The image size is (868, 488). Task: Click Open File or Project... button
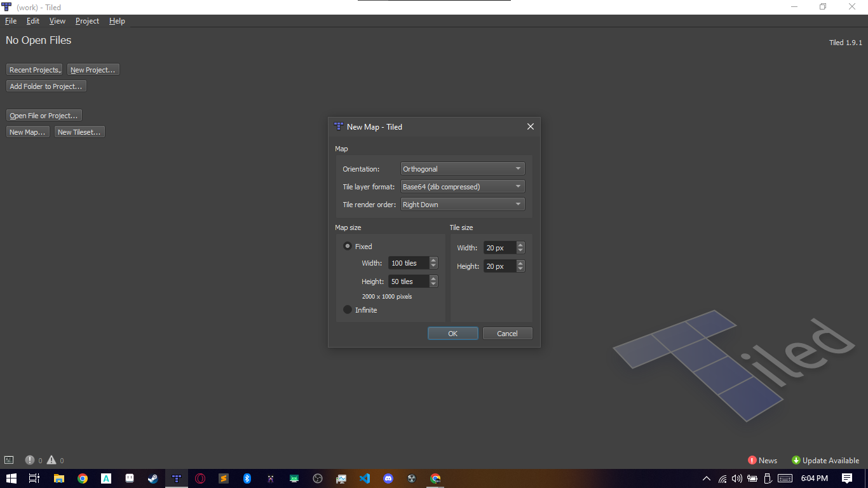pyautogui.click(x=44, y=116)
